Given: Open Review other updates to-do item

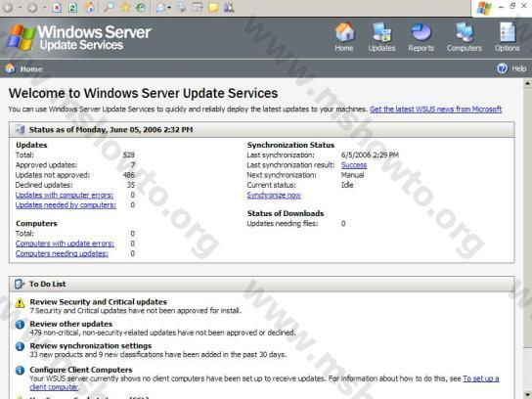Looking at the screenshot, I should tap(71, 324).
